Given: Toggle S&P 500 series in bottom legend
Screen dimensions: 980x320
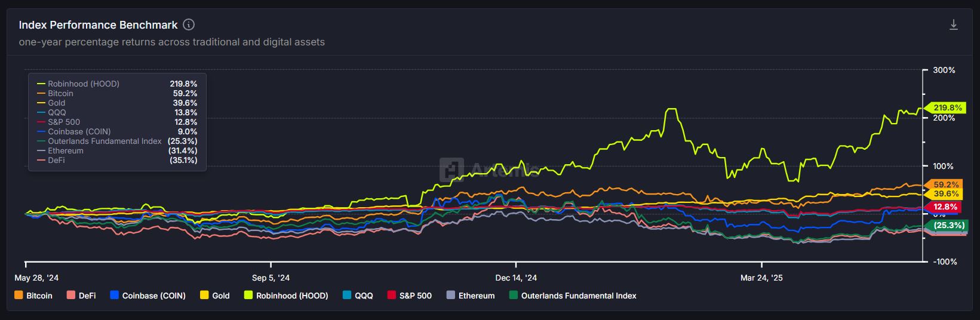Looking at the screenshot, I should coord(409,296).
